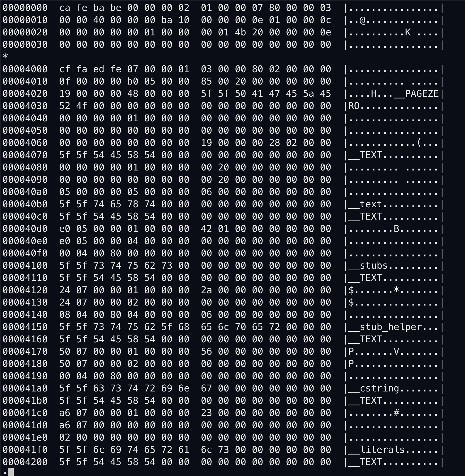Click the '28' byte in row 00004060

[275, 143]
